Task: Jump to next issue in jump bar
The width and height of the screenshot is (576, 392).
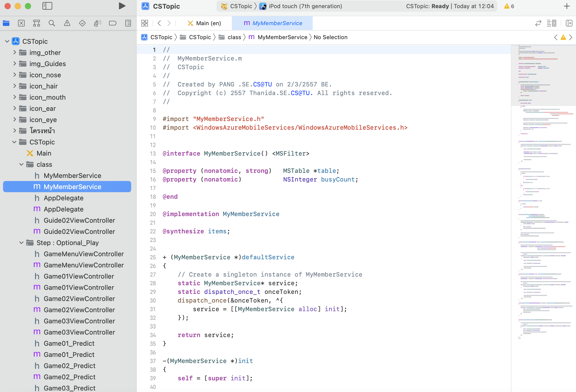Action: point(571,37)
